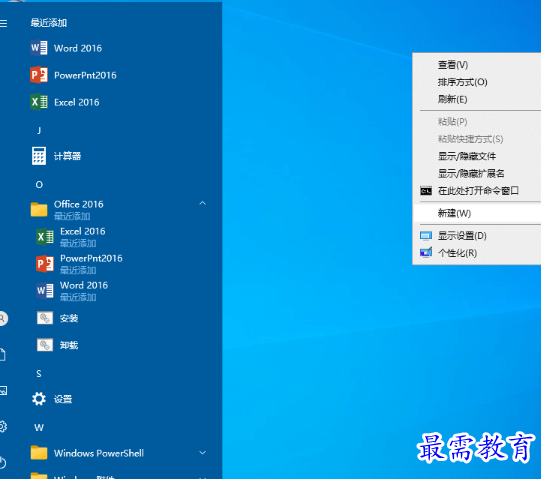Launch PowerPnt2016 from the recently added list
The height and width of the screenshot is (479, 541).
point(73,75)
